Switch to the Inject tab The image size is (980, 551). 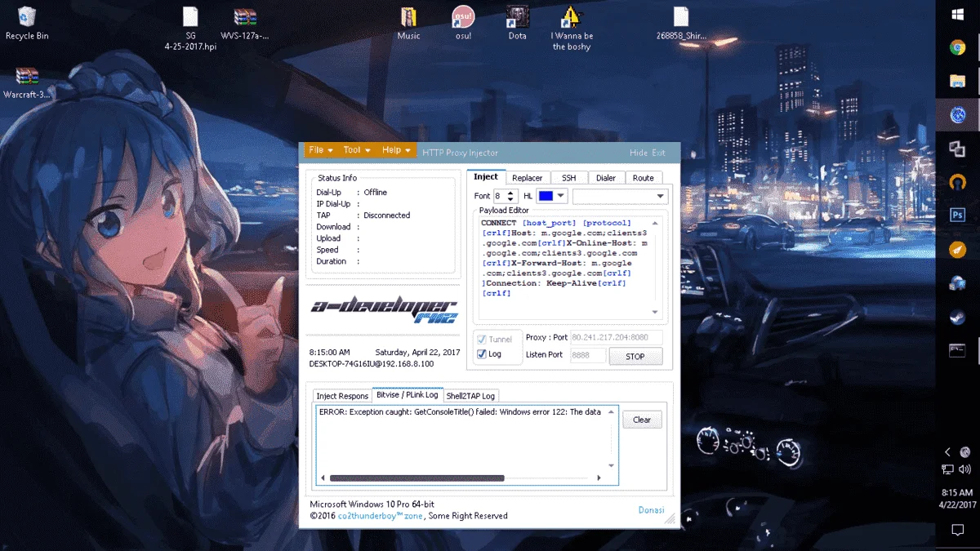486,177
